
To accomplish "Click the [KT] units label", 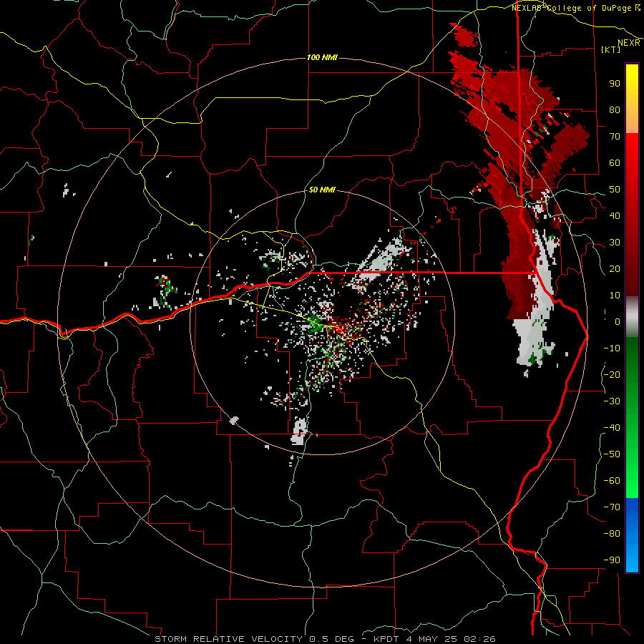I will [x=611, y=49].
